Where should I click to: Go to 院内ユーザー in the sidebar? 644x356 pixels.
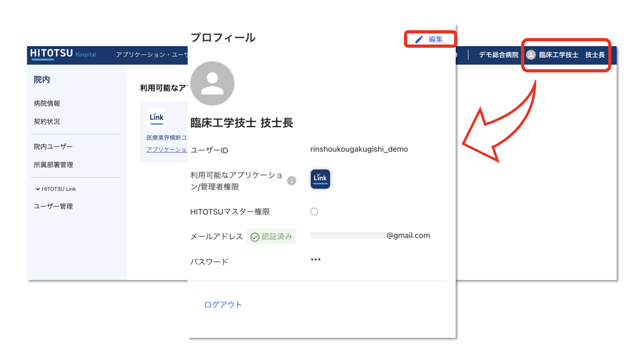coord(53,146)
